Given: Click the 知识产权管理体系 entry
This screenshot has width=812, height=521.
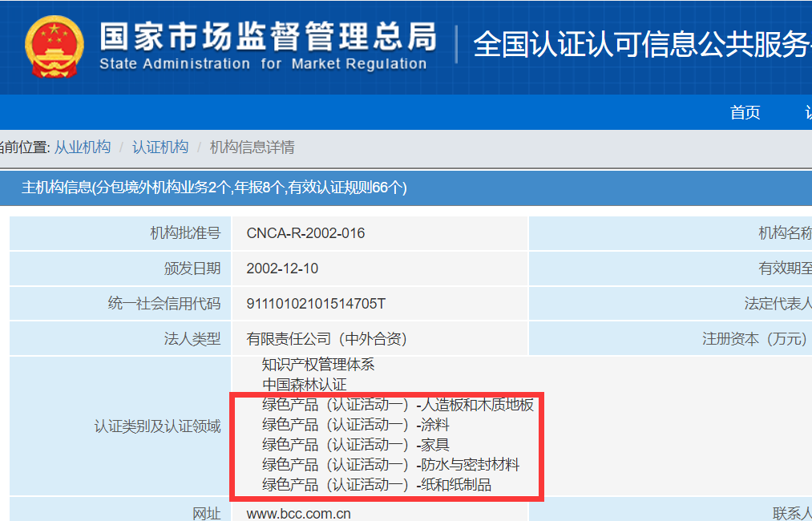Looking at the screenshot, I should click(x=318, y=364).
